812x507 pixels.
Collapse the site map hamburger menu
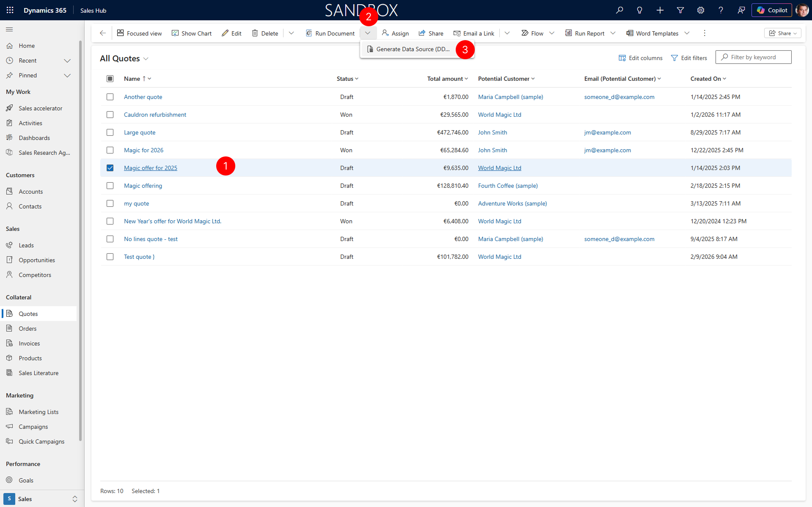pos(9,29)
